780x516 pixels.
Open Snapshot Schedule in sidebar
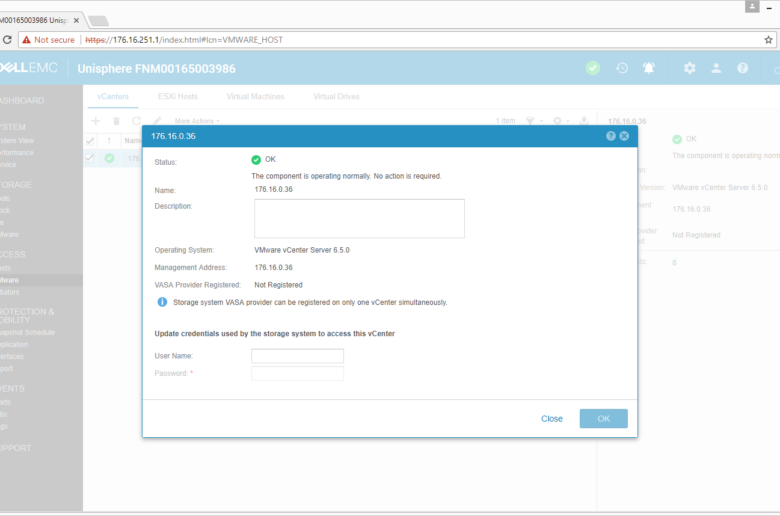point(27,332)
